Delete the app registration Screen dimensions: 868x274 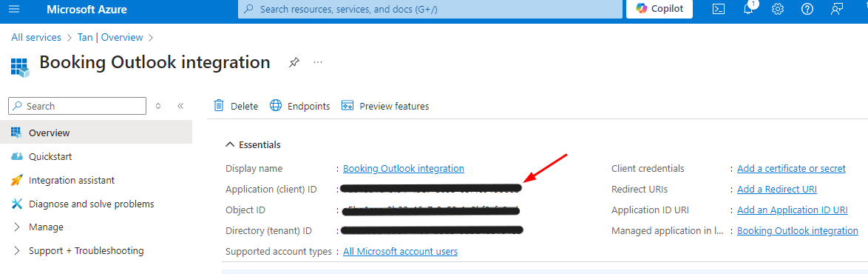236,106
